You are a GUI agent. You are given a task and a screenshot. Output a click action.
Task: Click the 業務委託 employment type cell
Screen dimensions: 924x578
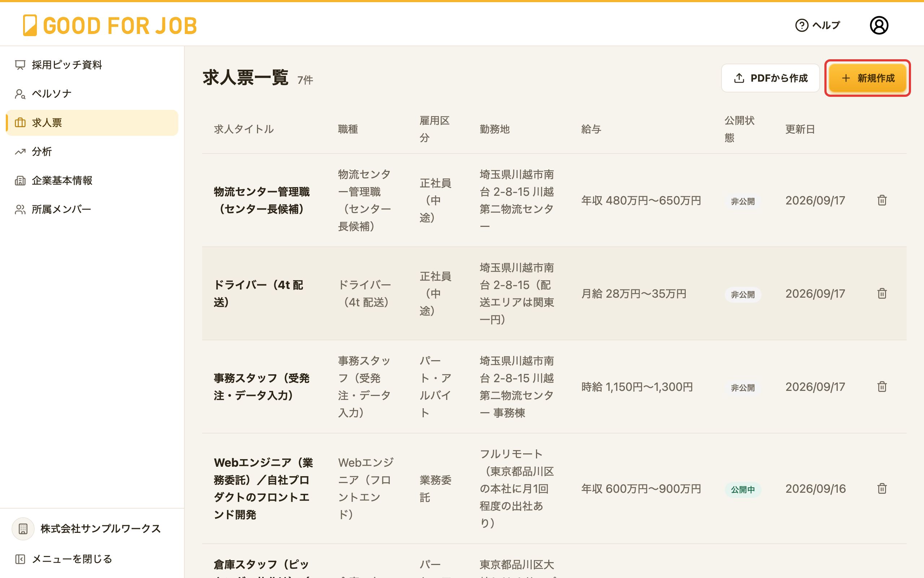click(435, 488)
